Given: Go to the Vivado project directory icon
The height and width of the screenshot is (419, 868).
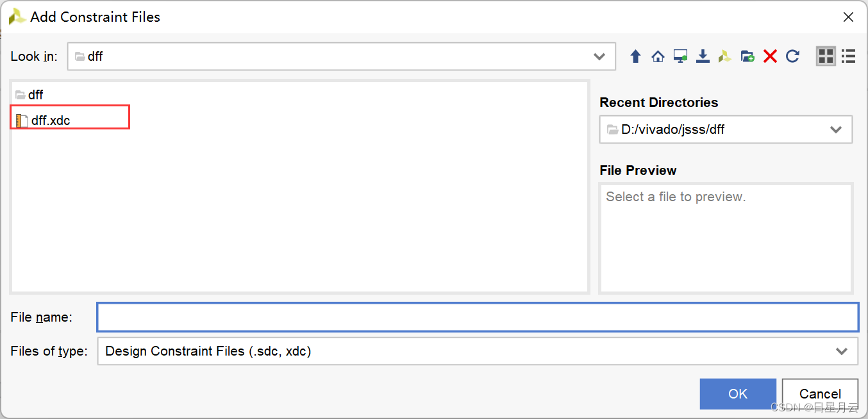Looking at the screenshot, I should click(x=725, y=56).
